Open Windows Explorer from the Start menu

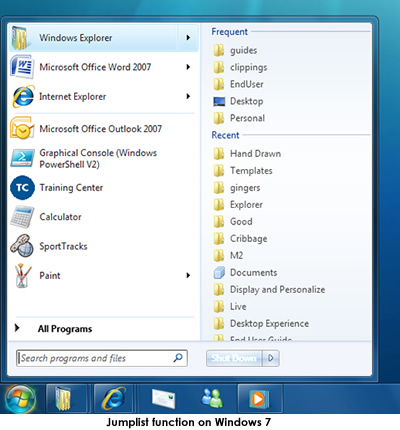tap(103, 38)
